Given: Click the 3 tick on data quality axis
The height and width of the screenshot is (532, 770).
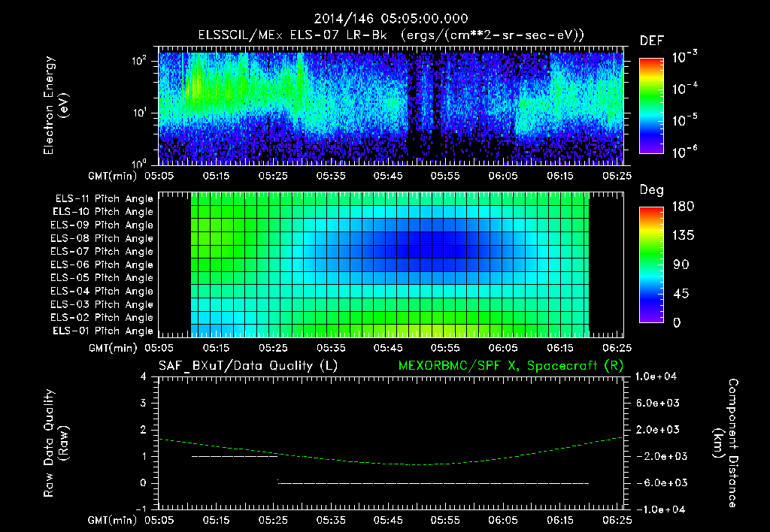Looking at the screenshot, I should pyautogui.click(x=144, y=404).
